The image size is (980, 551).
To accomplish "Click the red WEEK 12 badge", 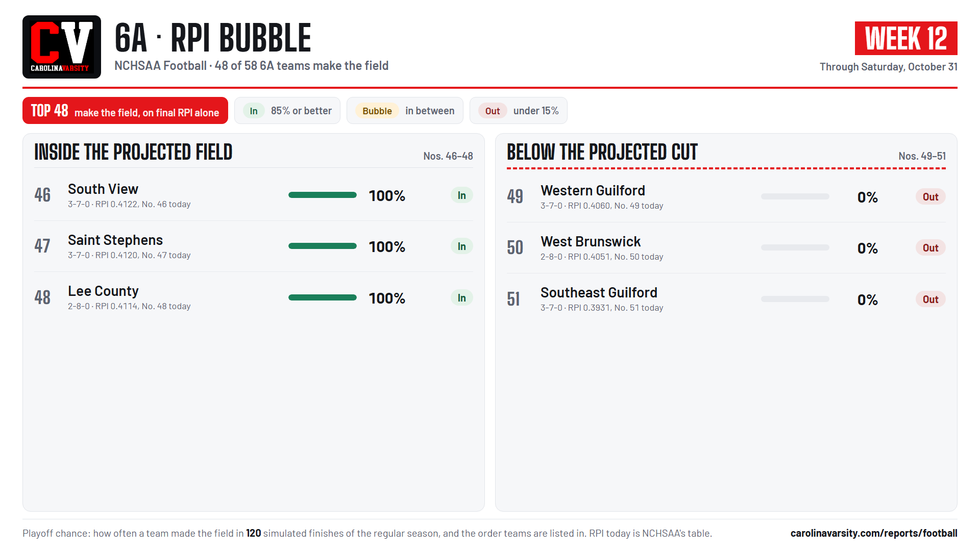I will (906, 38).
